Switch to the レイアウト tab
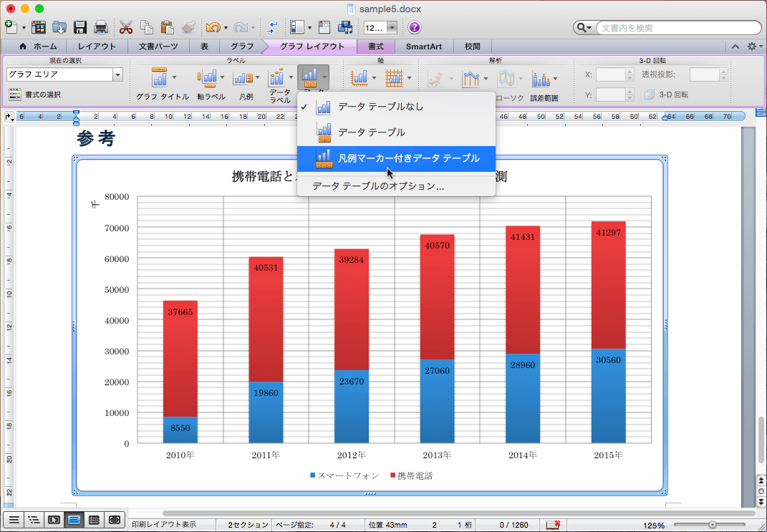Screen dimensions: 767x532 (97, 47)
